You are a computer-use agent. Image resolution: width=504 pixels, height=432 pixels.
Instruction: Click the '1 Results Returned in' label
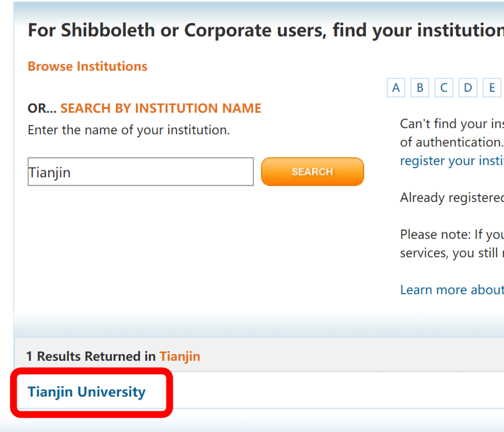(x=91, y=356)
